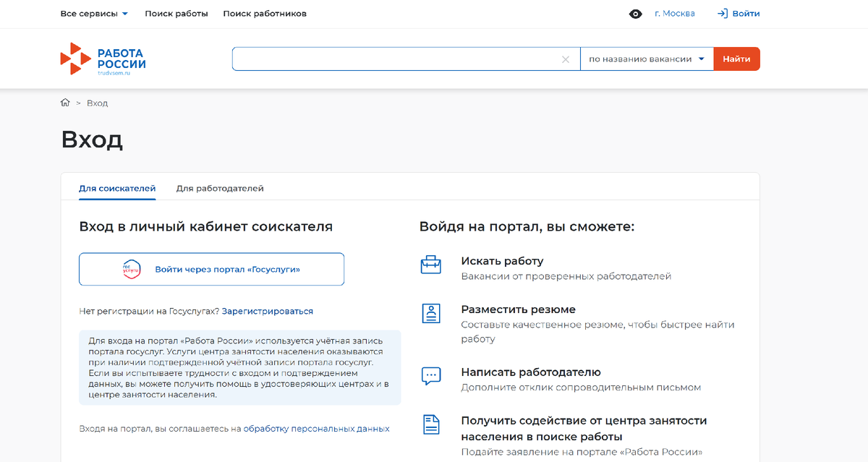This screenshot has height=462, width=868.
Task: Click the blue info box about учётная запись госуслуг
Action: (239, 367)
